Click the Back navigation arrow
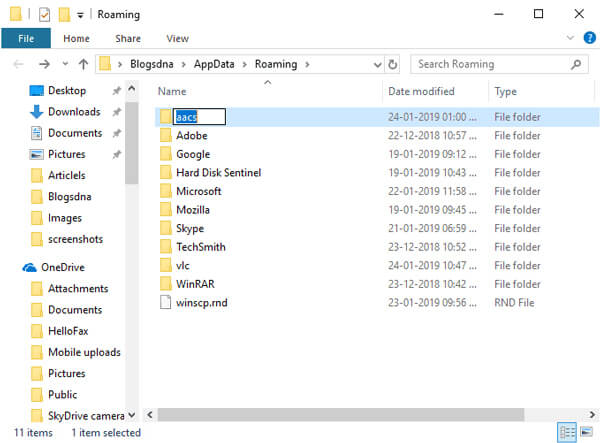This screenshot has height=443, width=600. 18,64
